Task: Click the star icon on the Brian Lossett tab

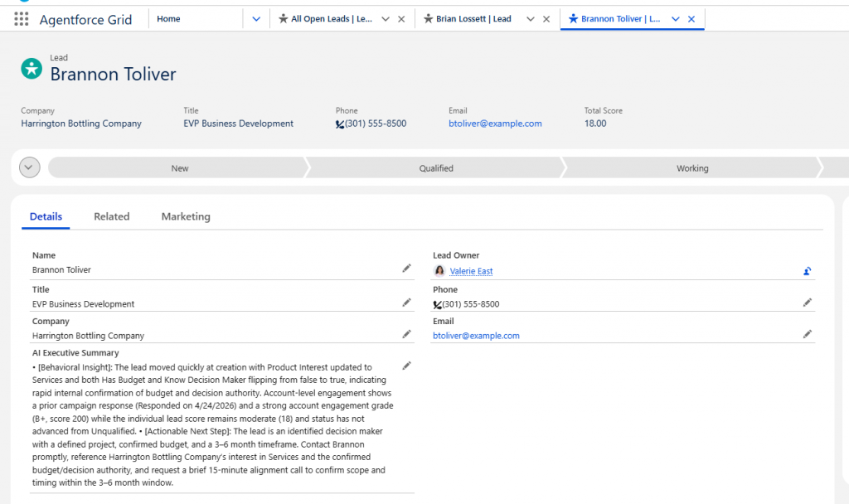Action: (x=429, y=19)
